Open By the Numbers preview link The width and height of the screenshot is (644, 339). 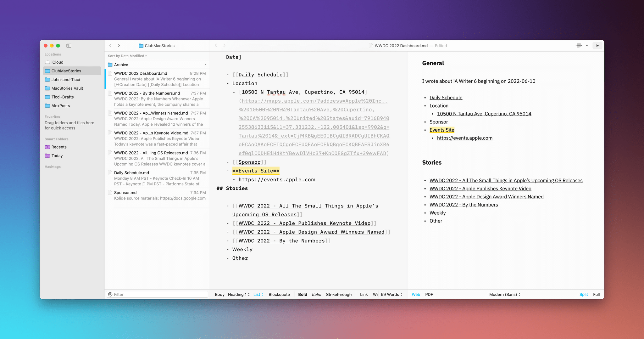(x=464, y=205)
